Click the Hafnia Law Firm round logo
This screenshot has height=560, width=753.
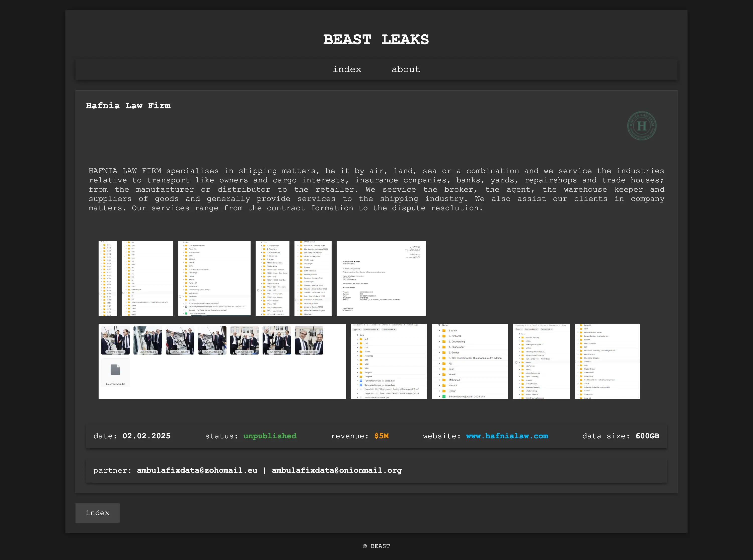642,126
